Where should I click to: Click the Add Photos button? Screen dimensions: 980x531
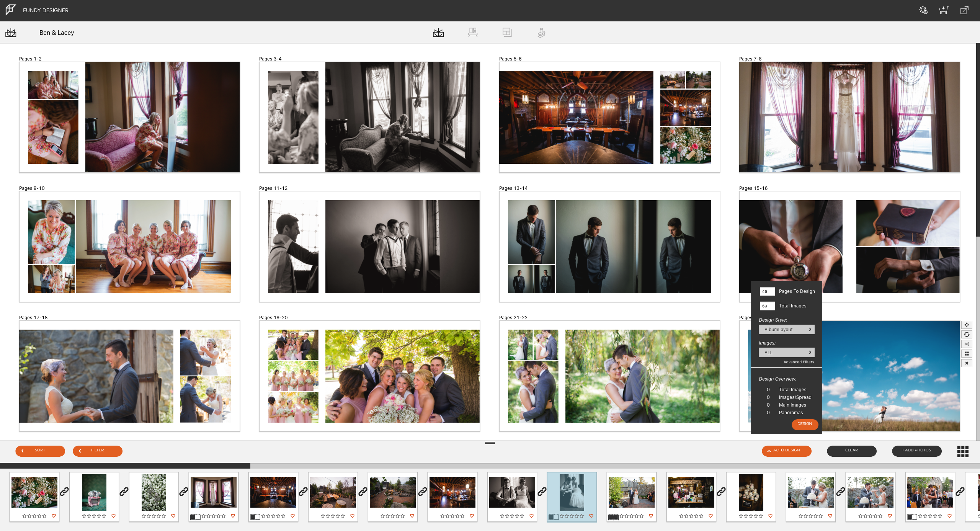coord(916,451)
